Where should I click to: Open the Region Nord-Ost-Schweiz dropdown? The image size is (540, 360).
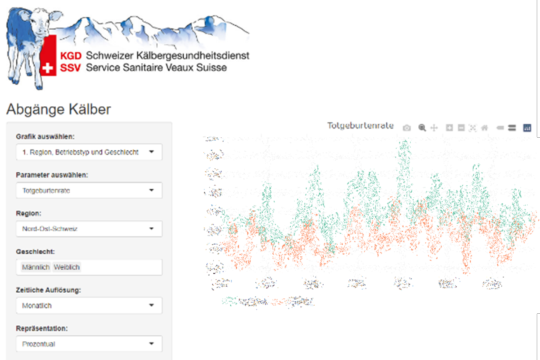[x=89, y=228]
